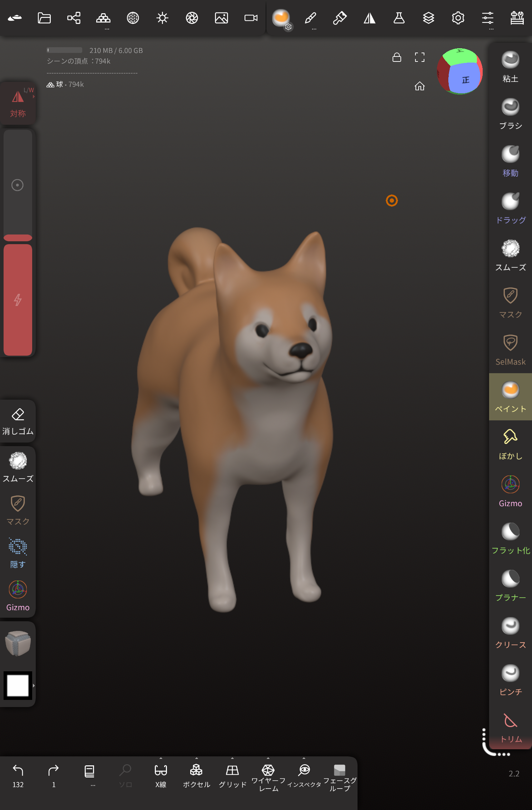Open the Files folder menu

pos(44,18)
